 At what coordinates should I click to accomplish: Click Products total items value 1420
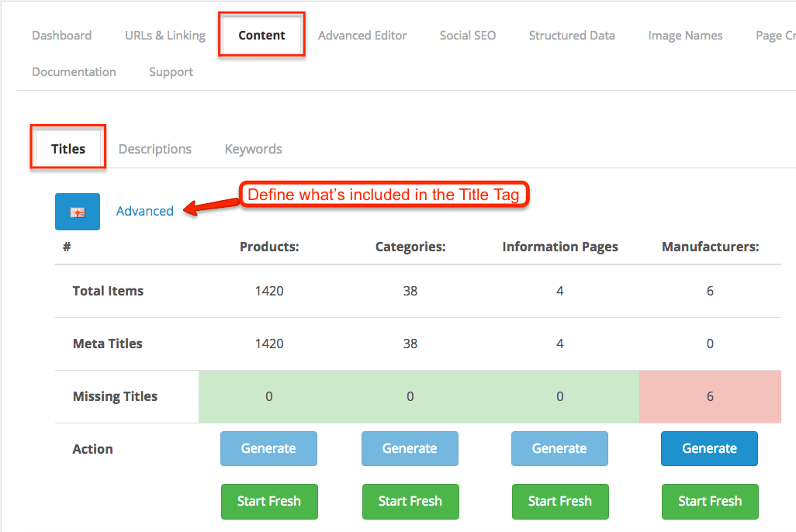coord(269,291)
